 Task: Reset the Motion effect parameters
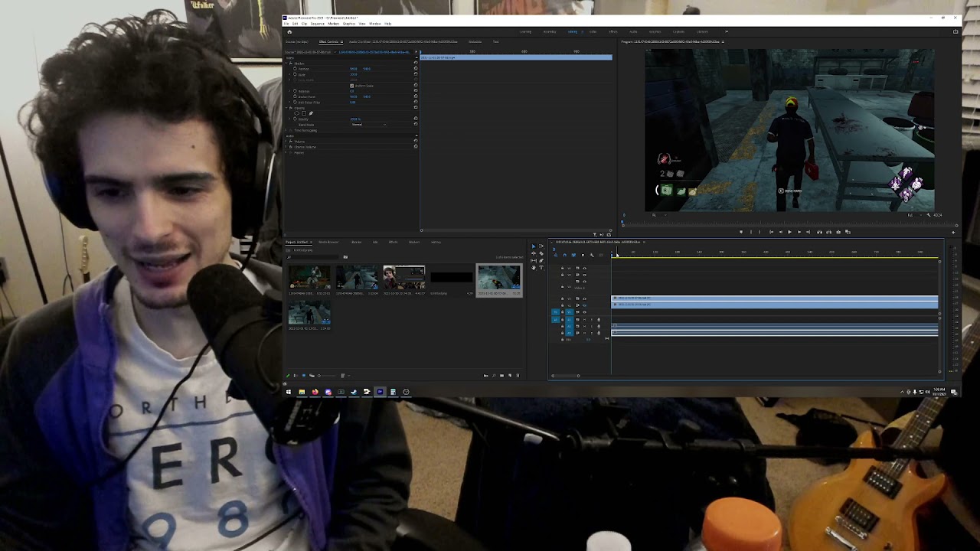pos(416,63)
